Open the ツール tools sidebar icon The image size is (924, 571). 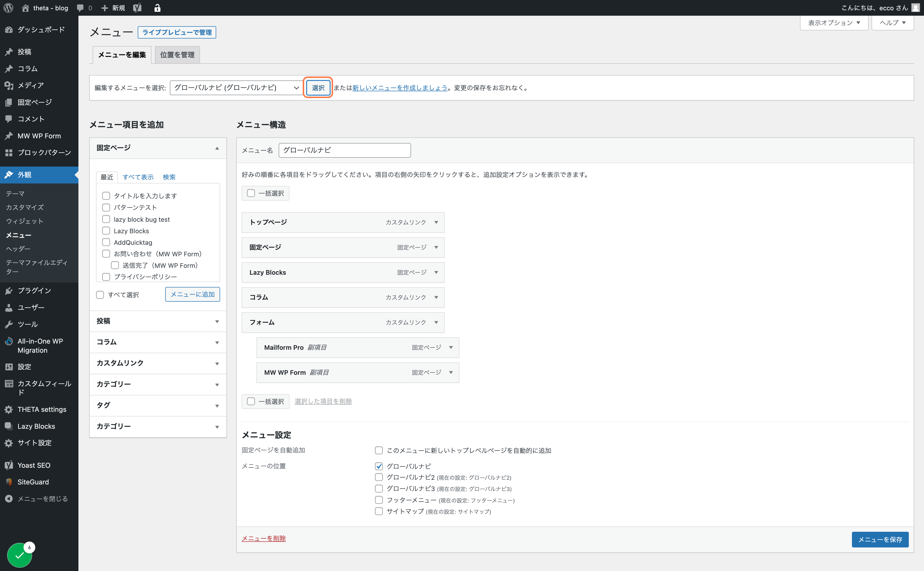pos(9,324)
